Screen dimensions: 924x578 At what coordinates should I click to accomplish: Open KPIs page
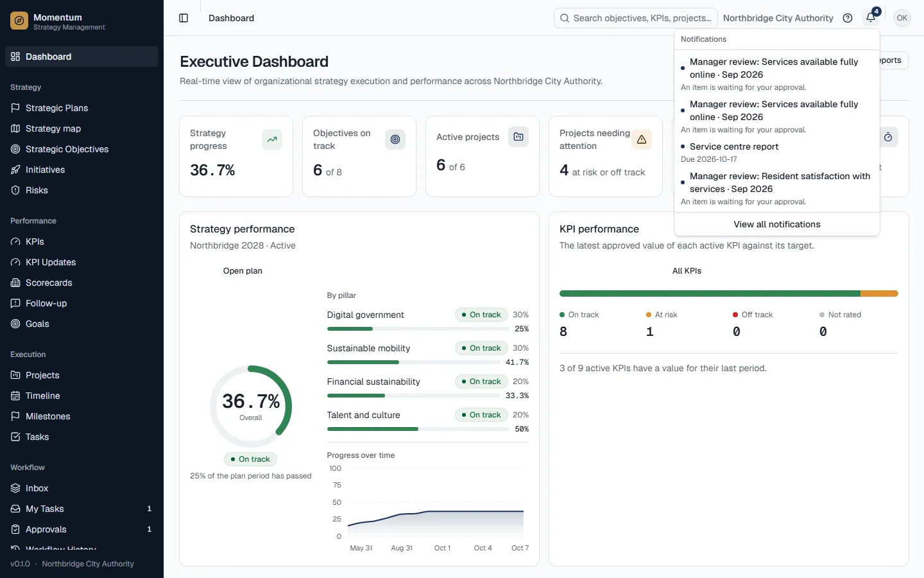pyautogui.click(x=81, y=241)
